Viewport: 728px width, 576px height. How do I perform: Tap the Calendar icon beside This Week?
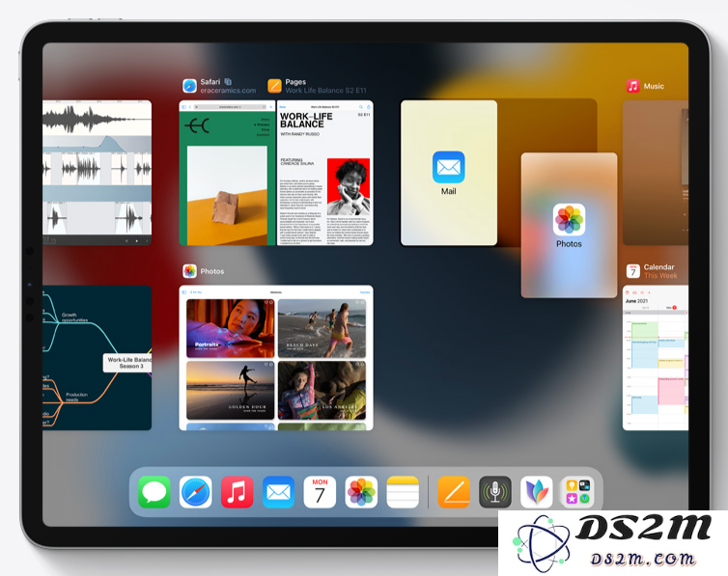click(632, 271)
